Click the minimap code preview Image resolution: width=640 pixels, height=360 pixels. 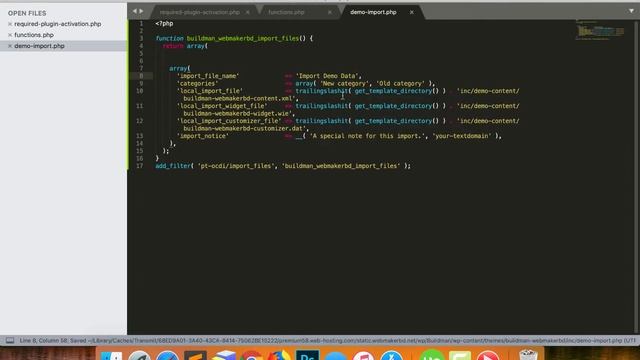pos(600,31)
